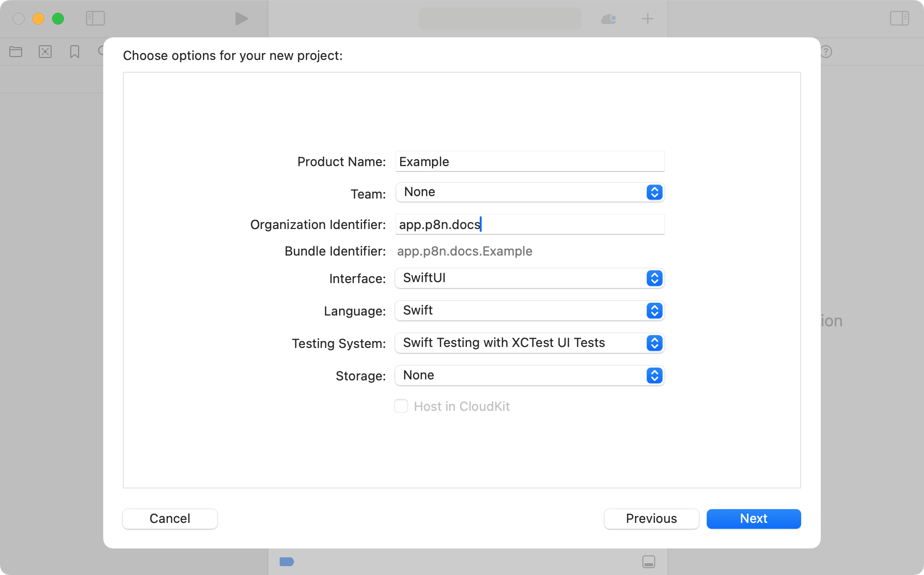Toggle the navigator sidebar icon
Image resolution: width=924 pixels, height=575 pixels.
(95, 19)
